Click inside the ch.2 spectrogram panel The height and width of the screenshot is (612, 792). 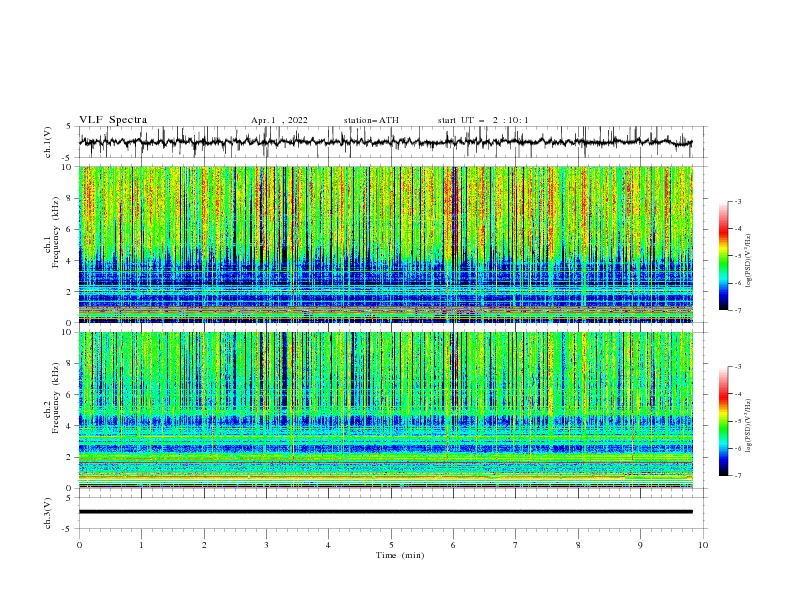point(386,410)
